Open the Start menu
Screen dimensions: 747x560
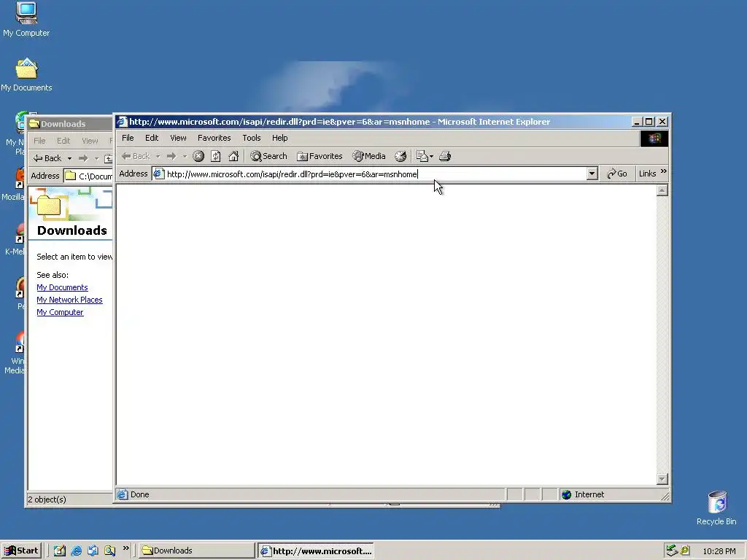pyautogui.click(x=21, y=551)
